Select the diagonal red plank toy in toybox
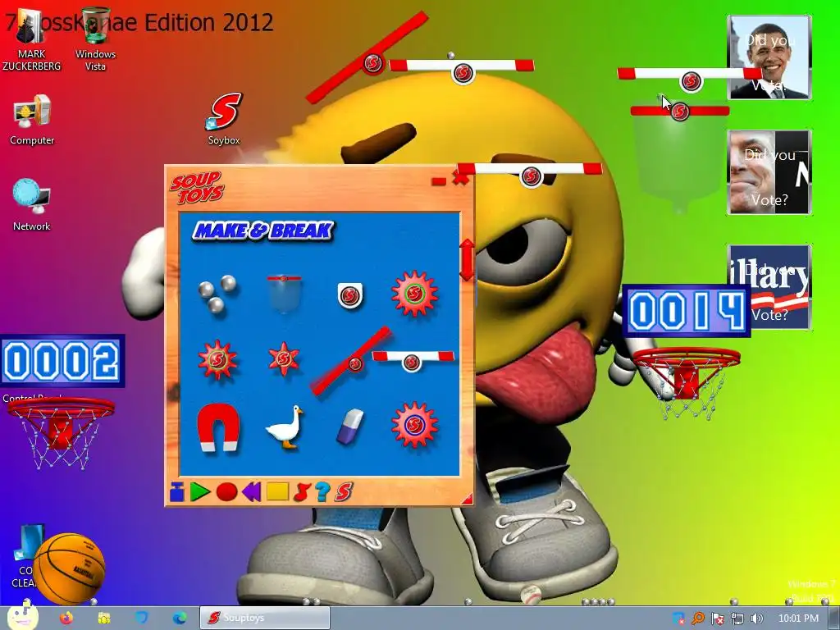The height and width of the screenshot is (630, 840). (351, 361)
